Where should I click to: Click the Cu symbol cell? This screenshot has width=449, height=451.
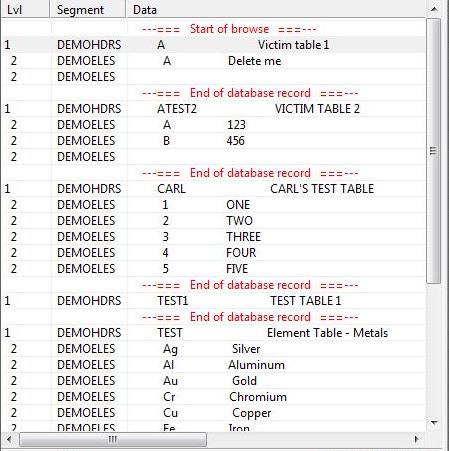click(170, 413)
